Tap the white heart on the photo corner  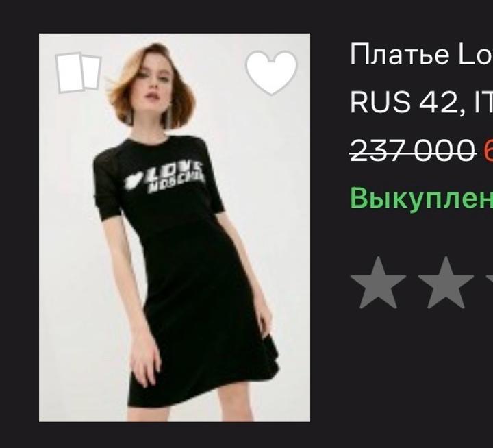point(271,73)
